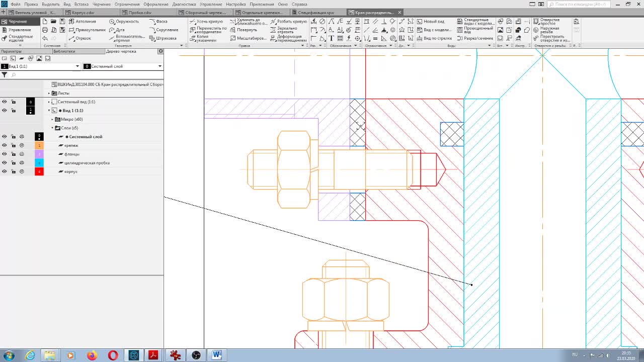Click Отверстие простое button
Screen dimensions: 644x362
(546, 22)
